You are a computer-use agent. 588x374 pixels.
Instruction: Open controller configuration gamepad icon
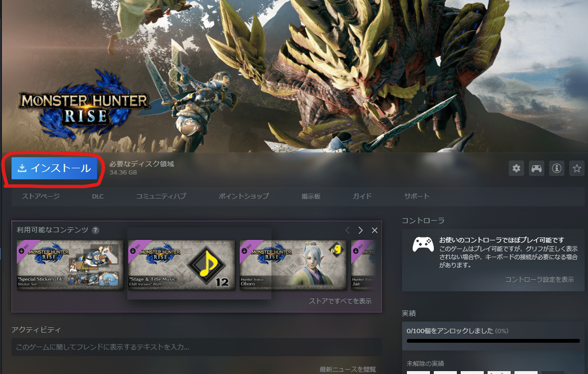pos(537,168)
